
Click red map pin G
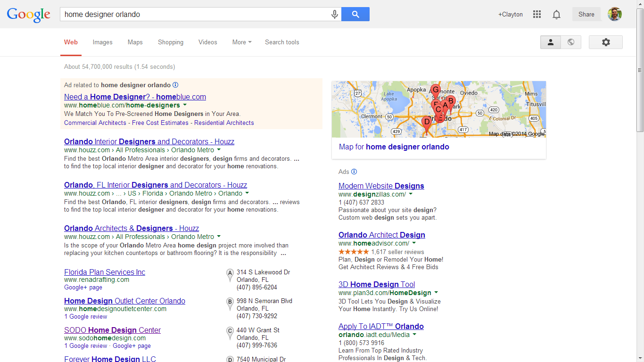(436, 91)
